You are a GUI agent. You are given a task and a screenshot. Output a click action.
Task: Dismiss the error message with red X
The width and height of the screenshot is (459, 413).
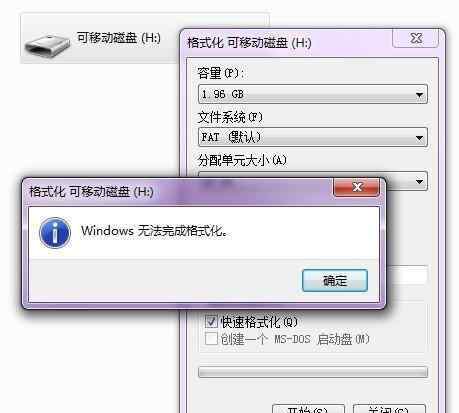pos(356,187)
